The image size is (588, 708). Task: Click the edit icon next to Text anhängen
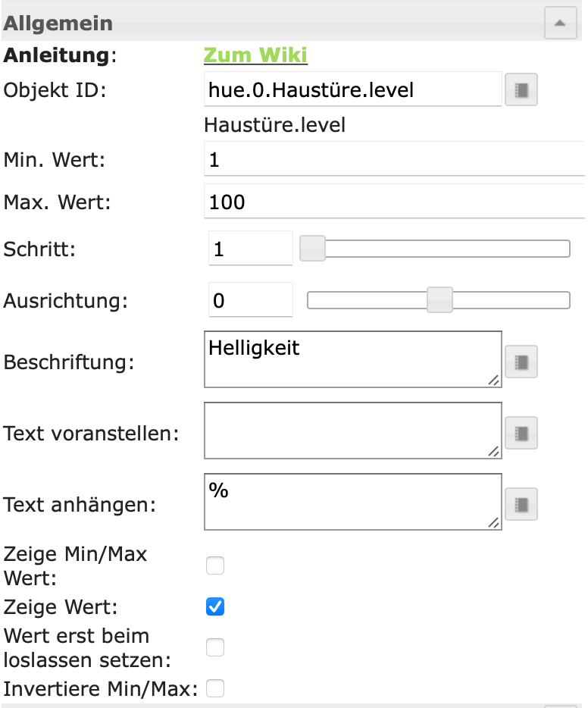point(521,504)
